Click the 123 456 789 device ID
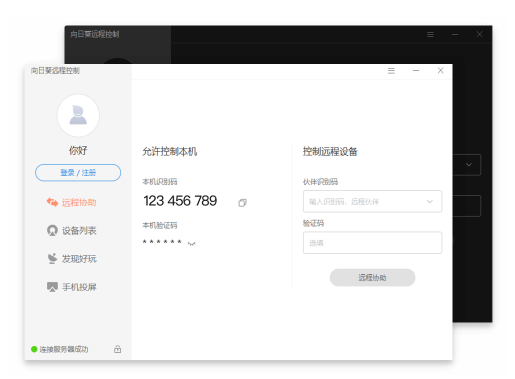This screenshot has height=379, width=515. click(180, 201)
